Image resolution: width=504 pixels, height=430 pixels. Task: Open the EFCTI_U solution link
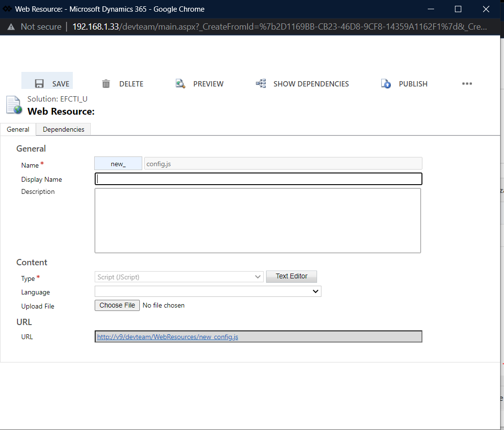pyautogui.click(x=74, y=99)
